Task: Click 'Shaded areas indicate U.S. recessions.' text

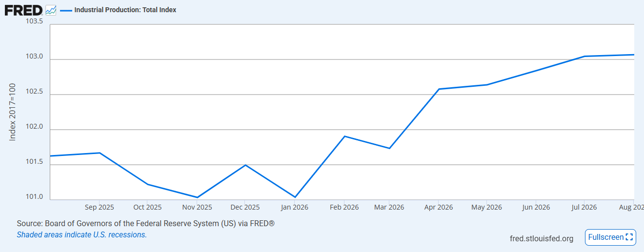Action: (81, 234)
